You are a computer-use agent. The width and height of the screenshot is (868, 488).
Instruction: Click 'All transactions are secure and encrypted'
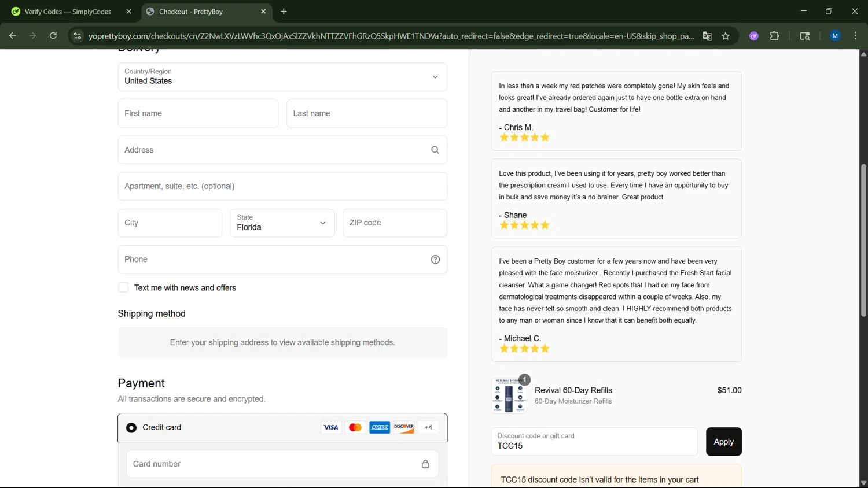192,399
